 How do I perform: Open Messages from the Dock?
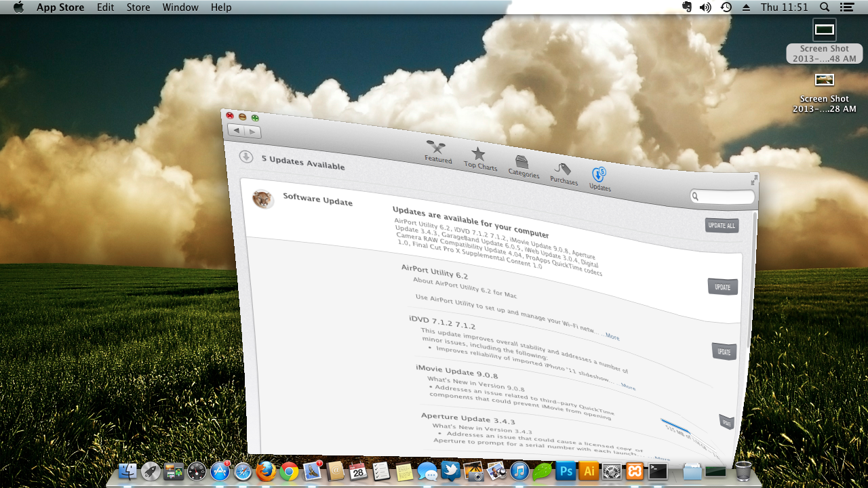[x=427, y=471]
